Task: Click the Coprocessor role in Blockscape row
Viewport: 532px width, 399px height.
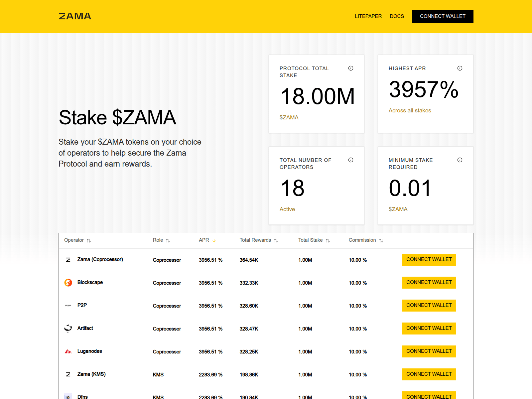Action: [167, 283]
